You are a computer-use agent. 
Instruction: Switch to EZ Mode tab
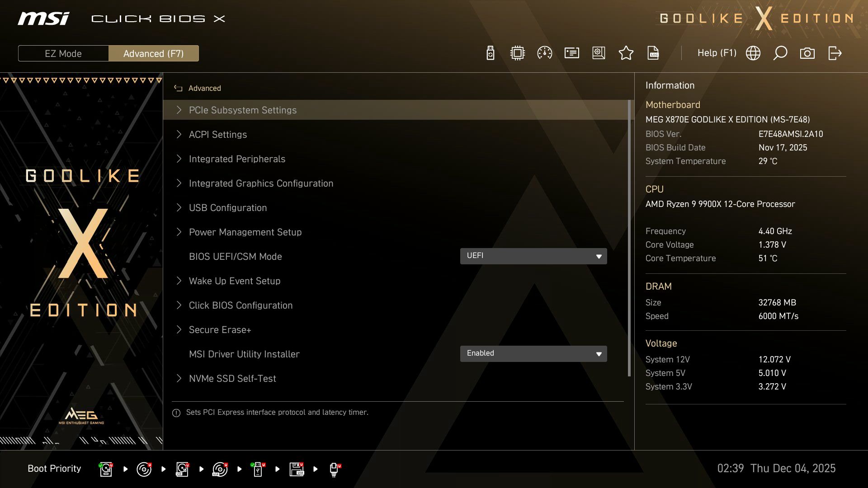63,53
